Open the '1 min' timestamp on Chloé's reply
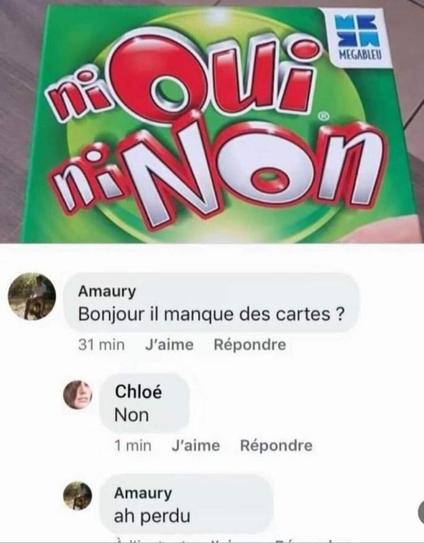424x543 pixels. tap(133, 445)
